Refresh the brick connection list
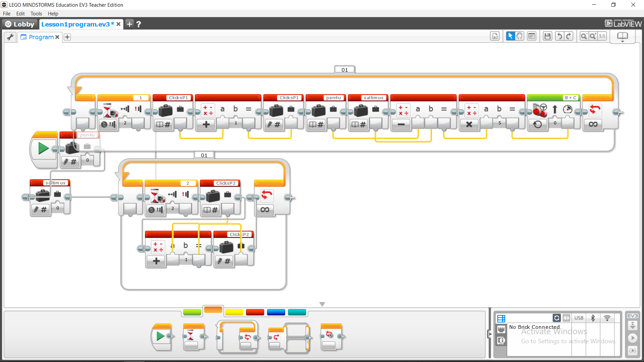This screenshot has height=362, width=644. click(x=556, y=318)
